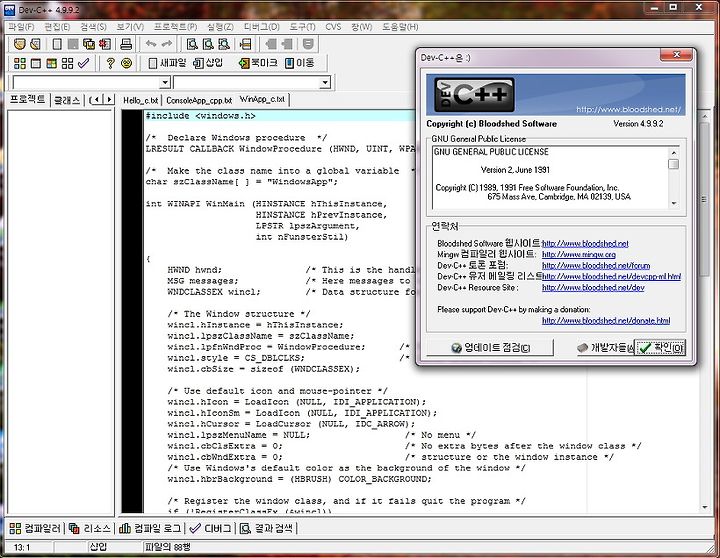Click the Redo arrow icon
The width and height of the screenshot is (720, 558).
(167, 44)
